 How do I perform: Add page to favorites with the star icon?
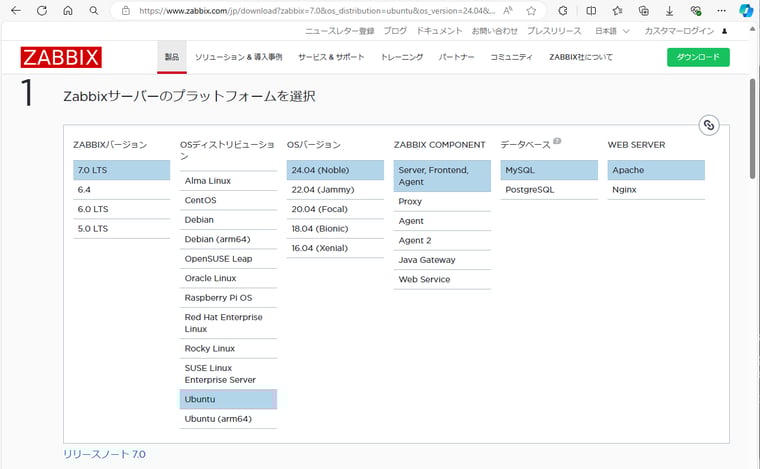(532, 11)
